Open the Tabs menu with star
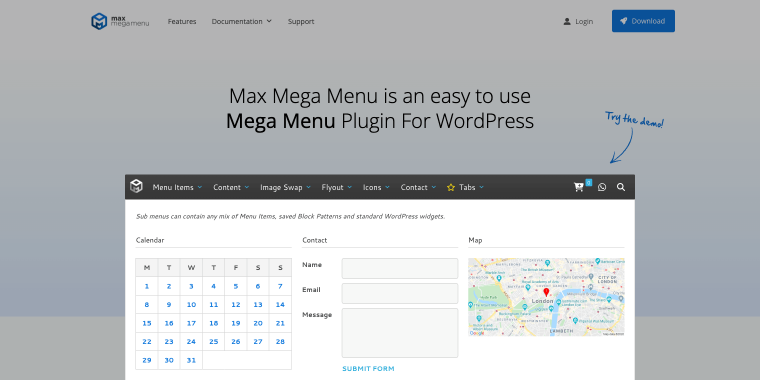760x380 pixels. coord(465,187)
